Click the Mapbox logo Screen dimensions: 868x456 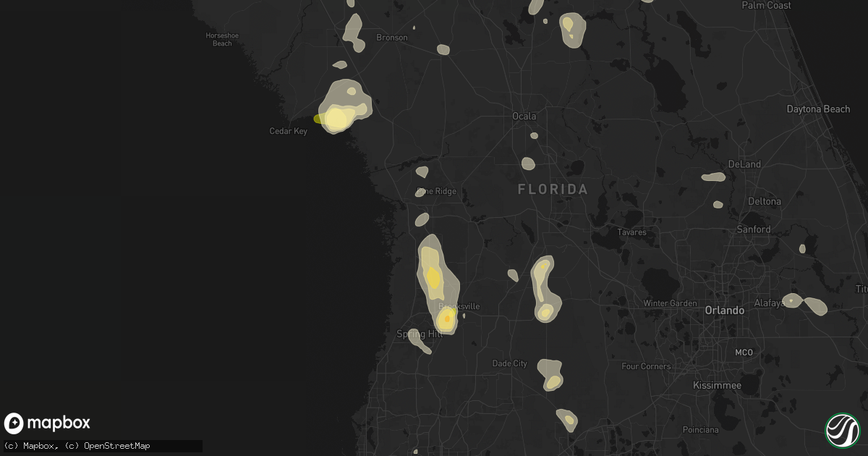coord(47,423)
